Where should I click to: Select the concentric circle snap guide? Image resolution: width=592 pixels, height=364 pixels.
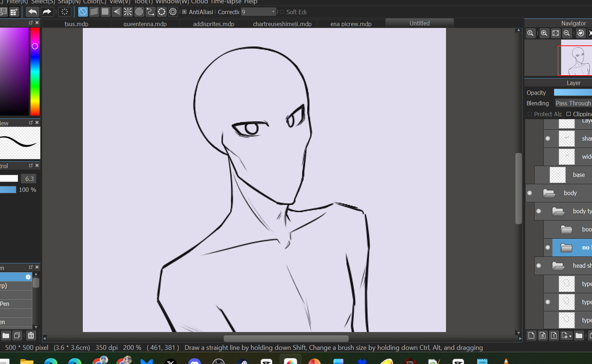pos(139,12)
